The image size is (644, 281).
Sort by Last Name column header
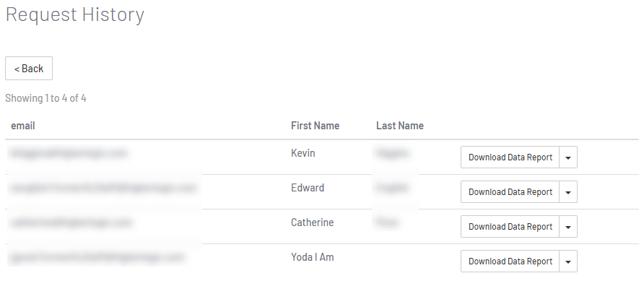pyautogui.click(x=400, y=126)
